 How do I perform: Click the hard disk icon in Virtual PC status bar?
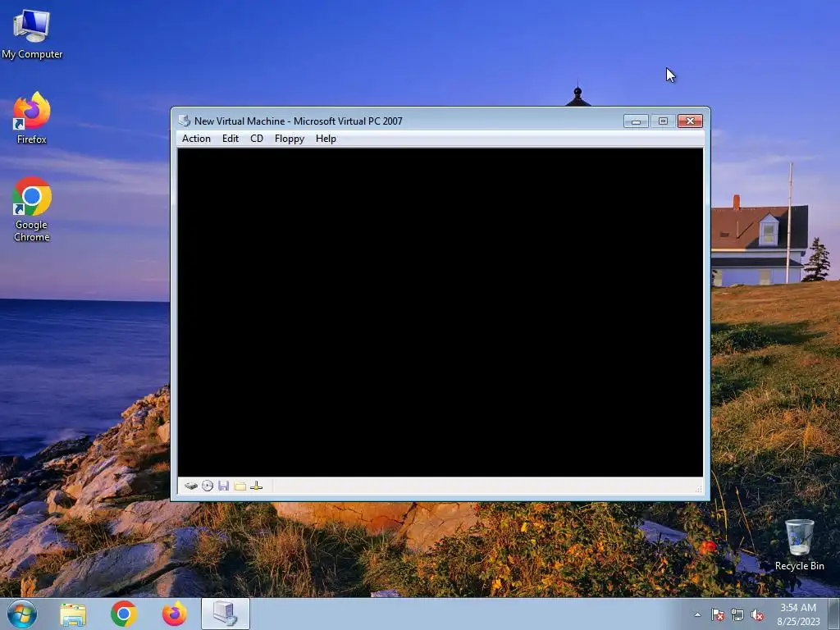click(x=190, y=486)
